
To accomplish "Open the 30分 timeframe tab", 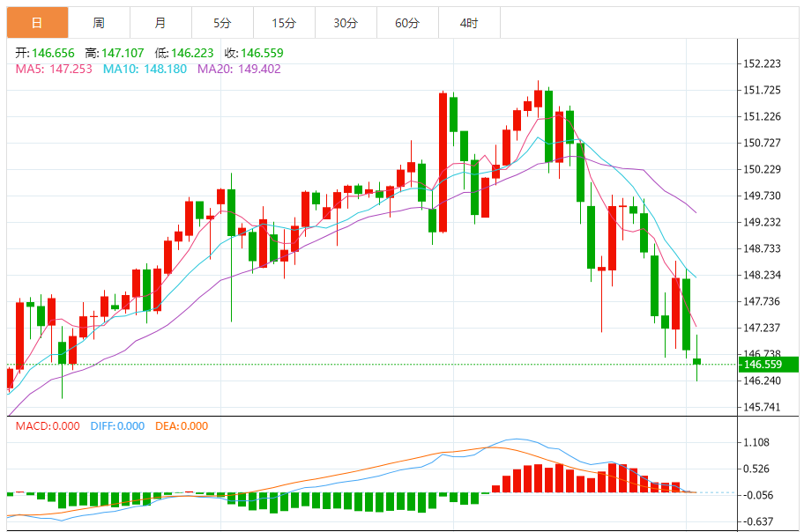I will pos(346,23).
